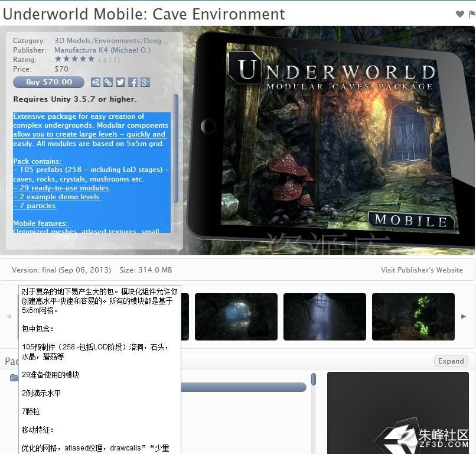The width and height of the screenshot is (476, 454).
Task: Open the 3D Models/Environments category link
Action: (x=111, y=41)
